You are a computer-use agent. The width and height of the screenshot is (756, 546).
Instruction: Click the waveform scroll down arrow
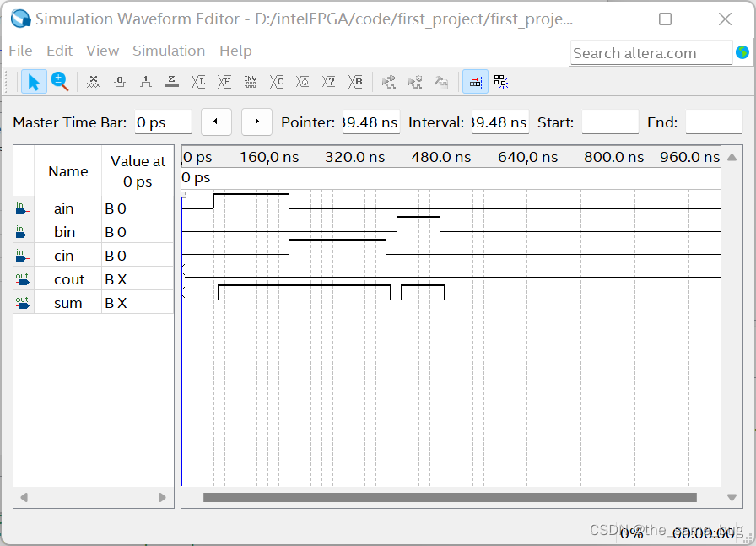732,497
